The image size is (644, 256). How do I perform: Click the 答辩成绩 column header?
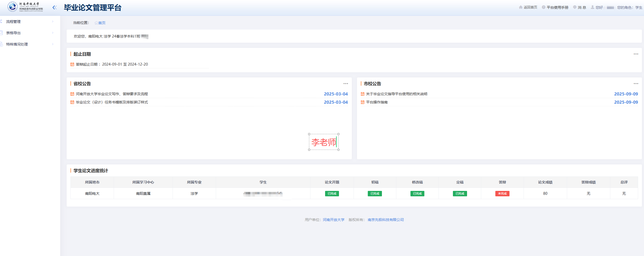click(x=588, y=182)
